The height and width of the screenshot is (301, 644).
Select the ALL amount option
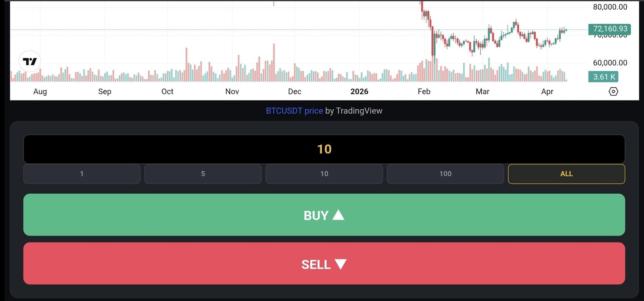[x=566, y=174]
